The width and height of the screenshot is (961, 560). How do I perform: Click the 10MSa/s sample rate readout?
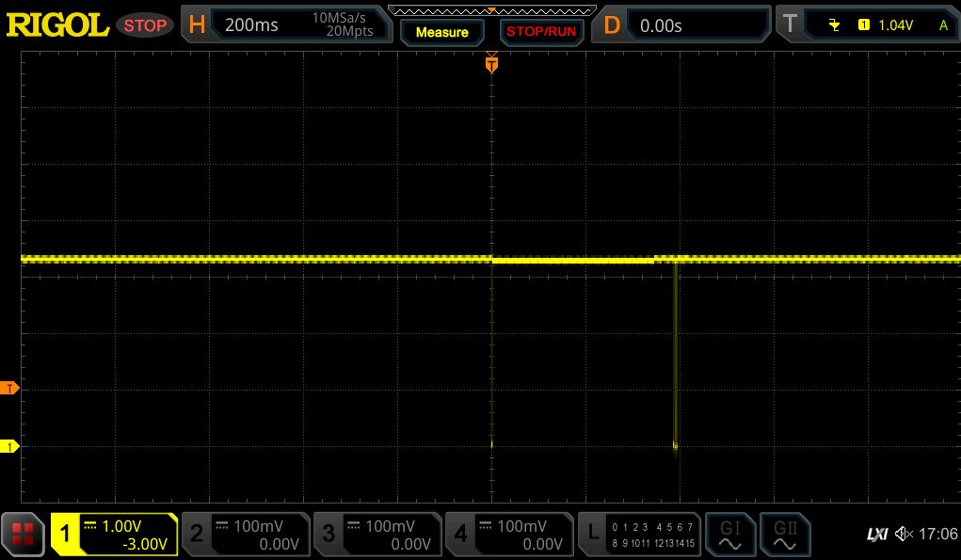pyautogui.click(x=339, y=18)
